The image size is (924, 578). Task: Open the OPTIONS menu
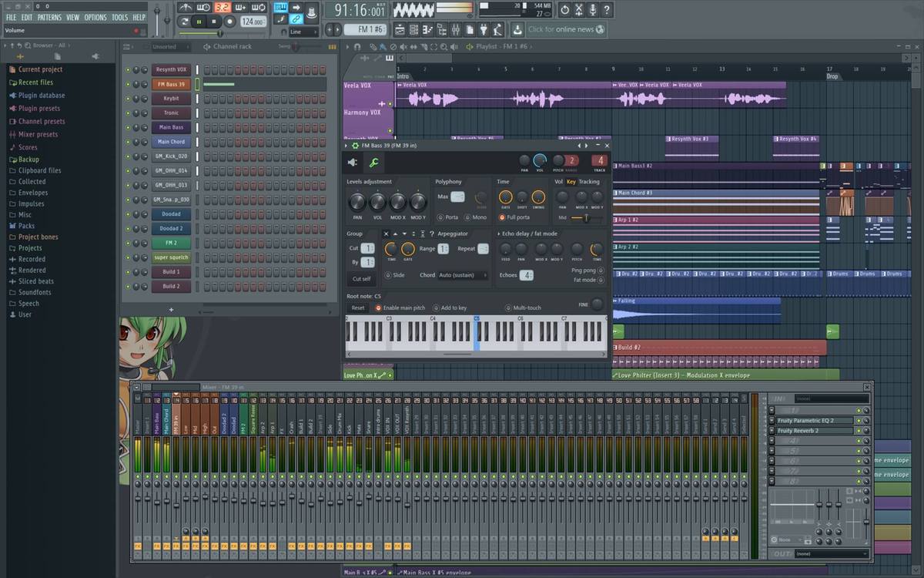[95, 17]
